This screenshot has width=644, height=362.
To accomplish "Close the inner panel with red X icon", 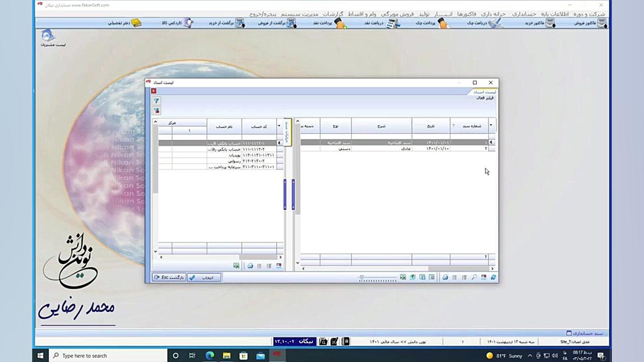I will 153,91.
